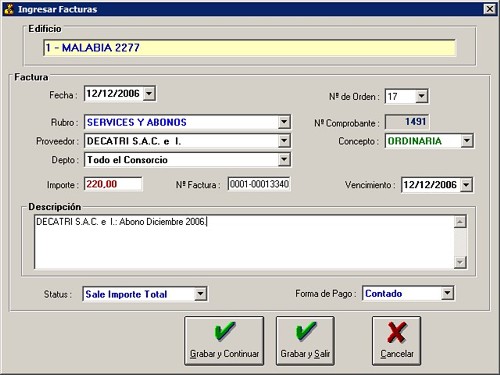Open the Proveedor dropdown arrow

point(284,141)
